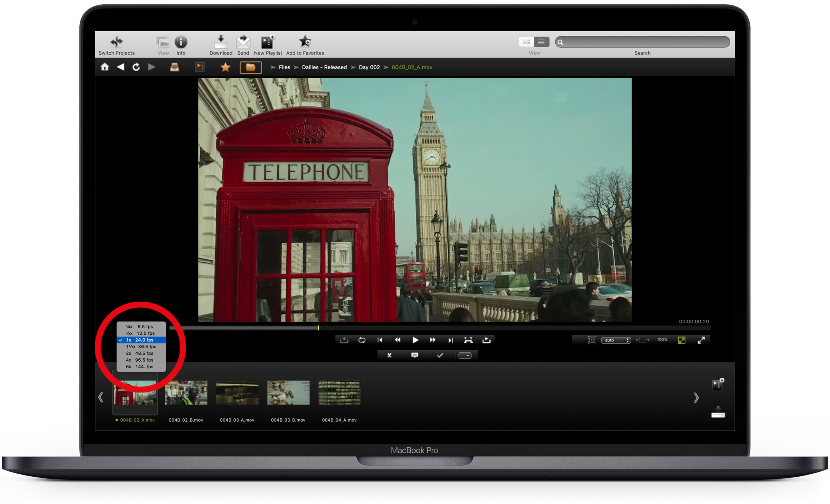Viewport: 830px width, 504px height.
Task: Go to the home folder icon
Action: click(x=105, y=67)
